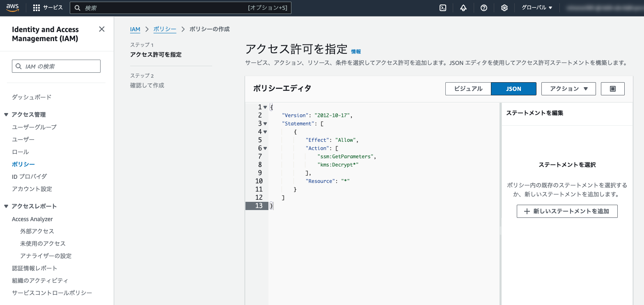Viewport: 644px width, 305px height.
Task: Open the info link beside the page title
Action: (356, 51)
